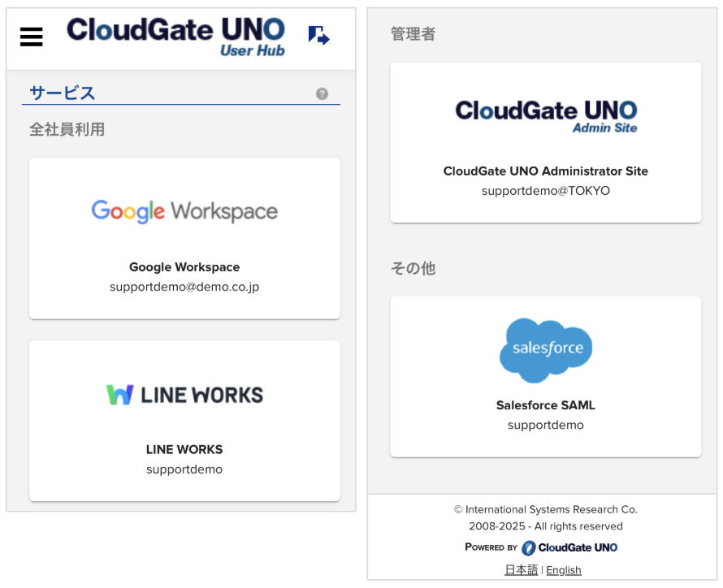Switch language to English
Image resolution: width=723 pixels, height=588 pixels.
tap(564, 570)
